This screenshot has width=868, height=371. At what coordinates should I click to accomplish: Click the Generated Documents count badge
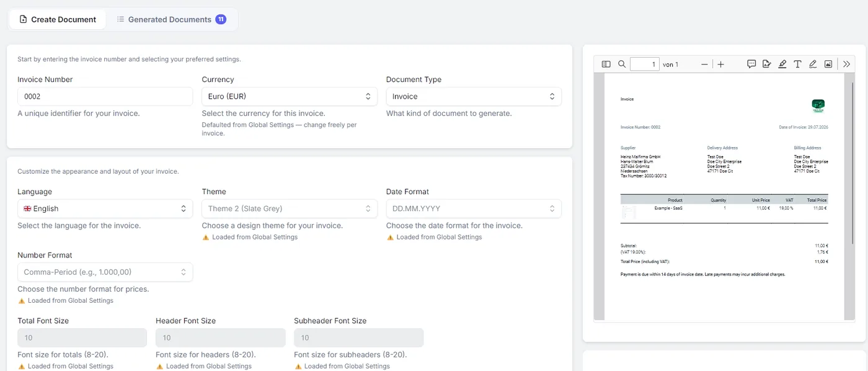tap(221, 19)
